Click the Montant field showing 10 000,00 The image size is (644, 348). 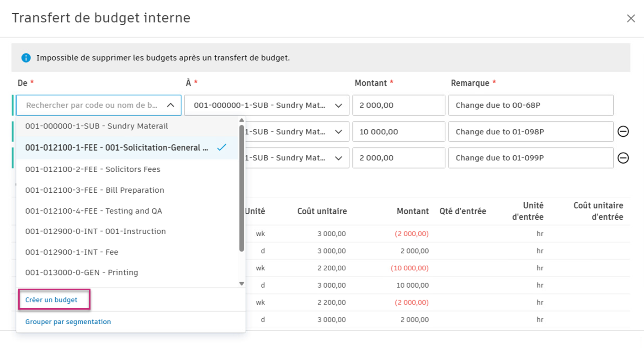pyautogui.click(x=398, y=132)
